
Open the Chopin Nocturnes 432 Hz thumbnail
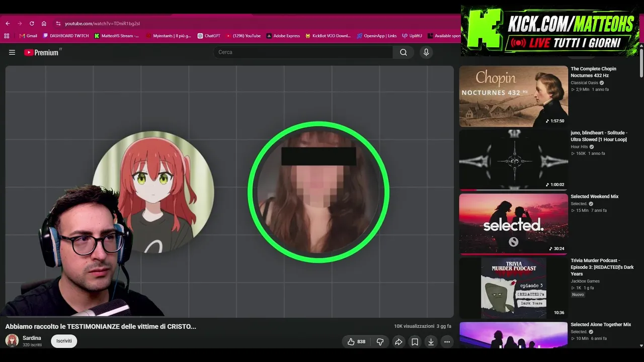513,96
